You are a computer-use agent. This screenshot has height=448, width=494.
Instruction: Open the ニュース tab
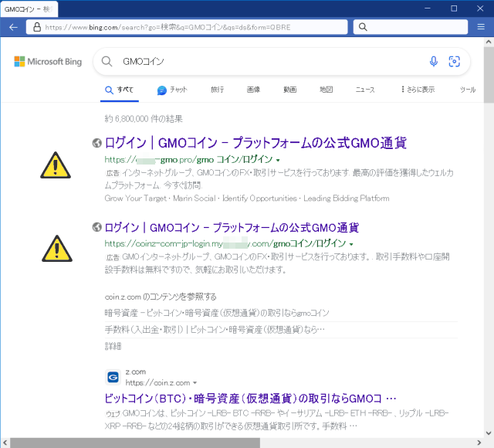click(365, 90)
